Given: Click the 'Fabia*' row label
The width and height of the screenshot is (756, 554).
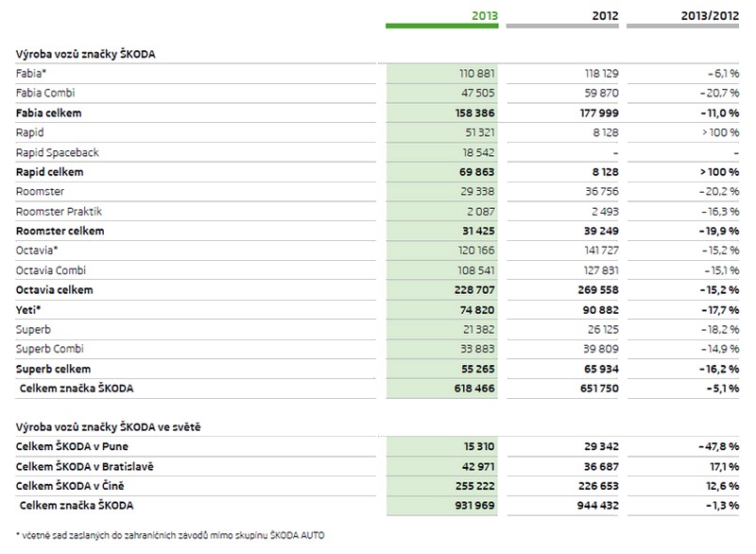Looking at the screenshot, I should pos(31,74).
